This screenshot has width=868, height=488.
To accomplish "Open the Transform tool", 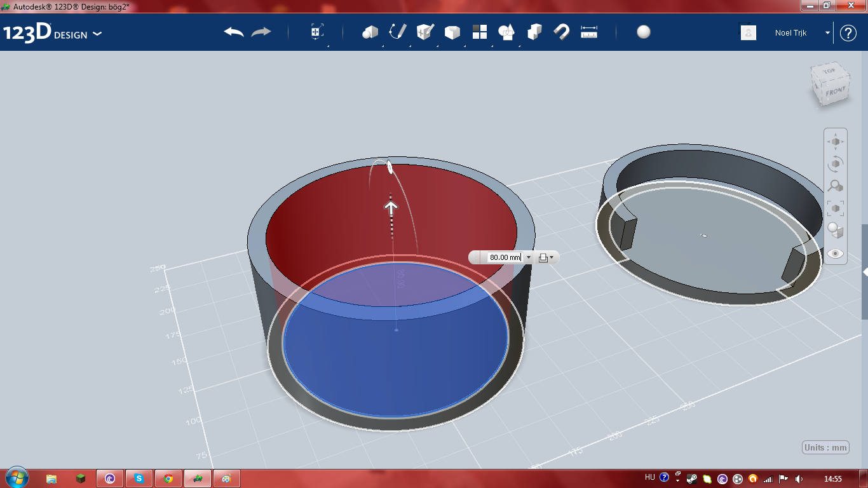I will pos(317,32).
